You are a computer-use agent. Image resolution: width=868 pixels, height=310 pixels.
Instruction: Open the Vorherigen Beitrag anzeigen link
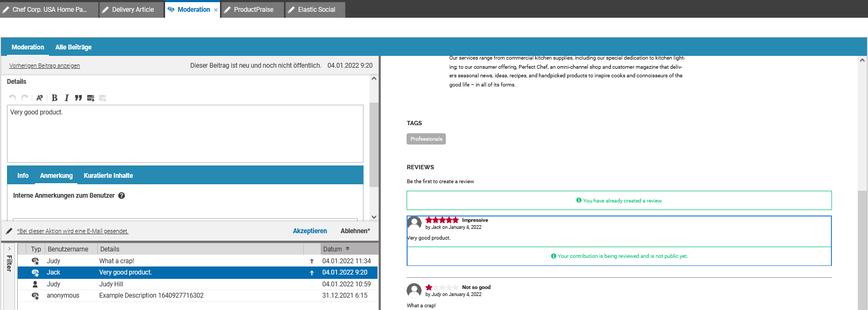45,66
